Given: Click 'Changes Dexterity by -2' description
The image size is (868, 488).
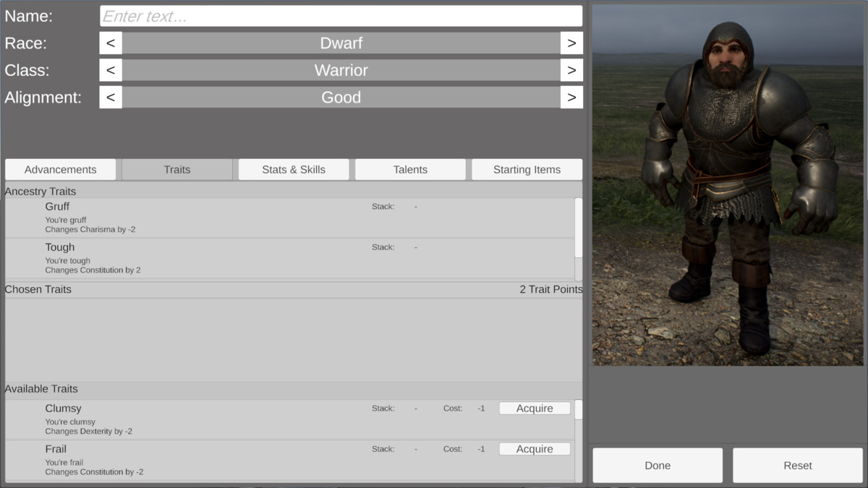Looking at the screenshot, I should pyautogui.click(x=88, y=432).
